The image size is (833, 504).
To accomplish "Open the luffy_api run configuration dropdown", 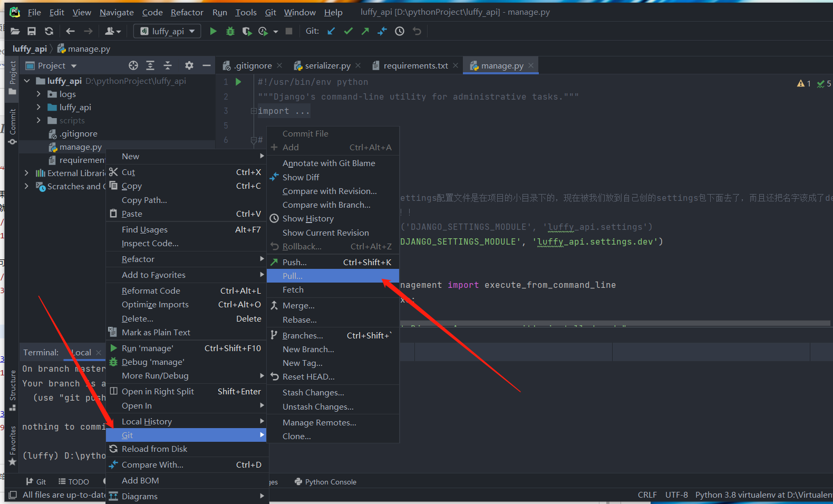I will point(167,32).
